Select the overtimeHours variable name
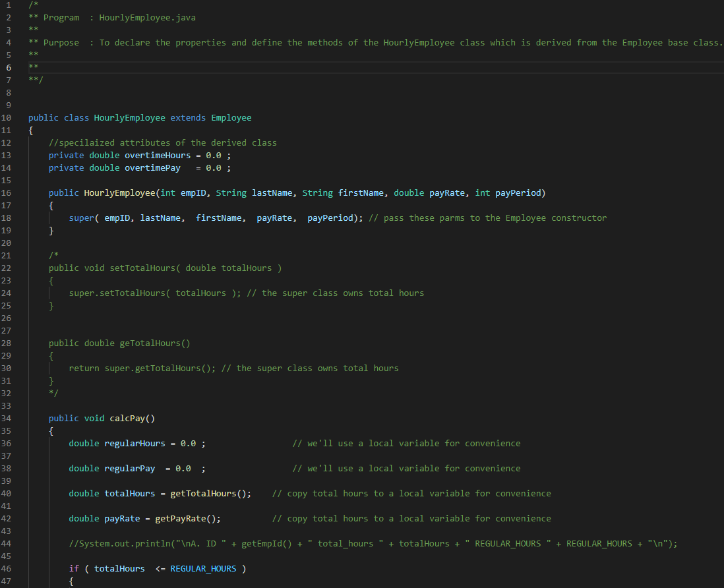This screenshot has height=588, width=724. [157, 155]
